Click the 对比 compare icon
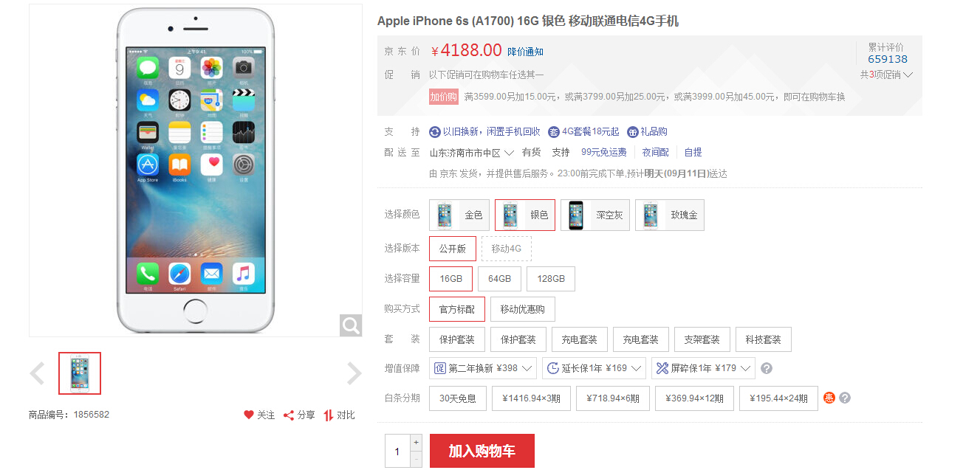Image resolution: width=980 pixels, height=470 pixels. tap(329, 415)
